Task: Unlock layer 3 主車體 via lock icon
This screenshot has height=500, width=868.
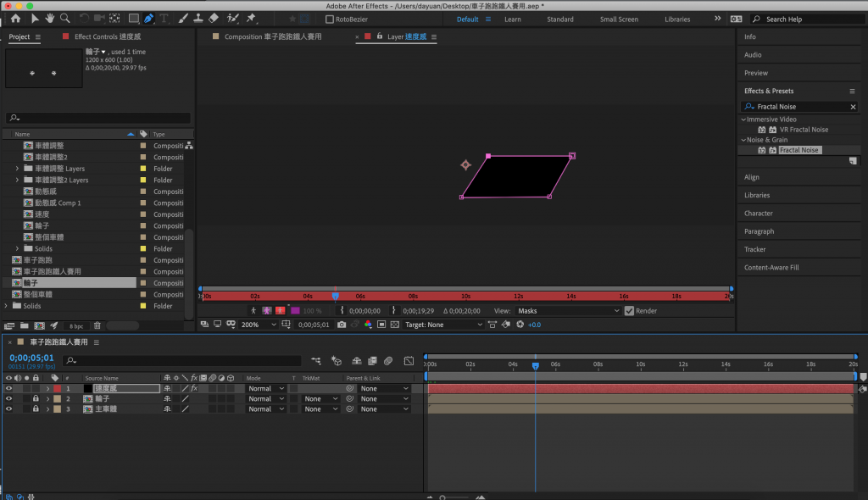Action: coord(36,409)
